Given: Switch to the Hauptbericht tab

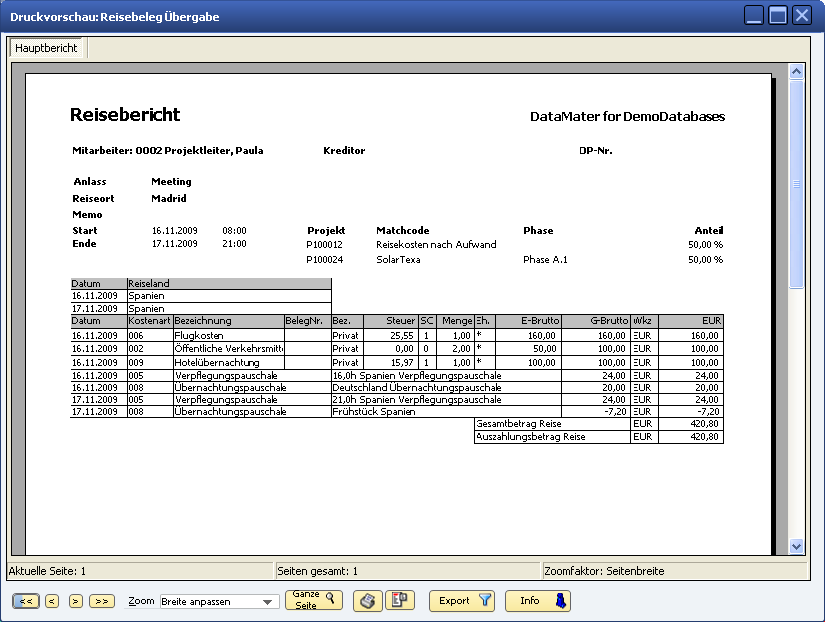Looking at the screenshot, I should pos(46,47).
